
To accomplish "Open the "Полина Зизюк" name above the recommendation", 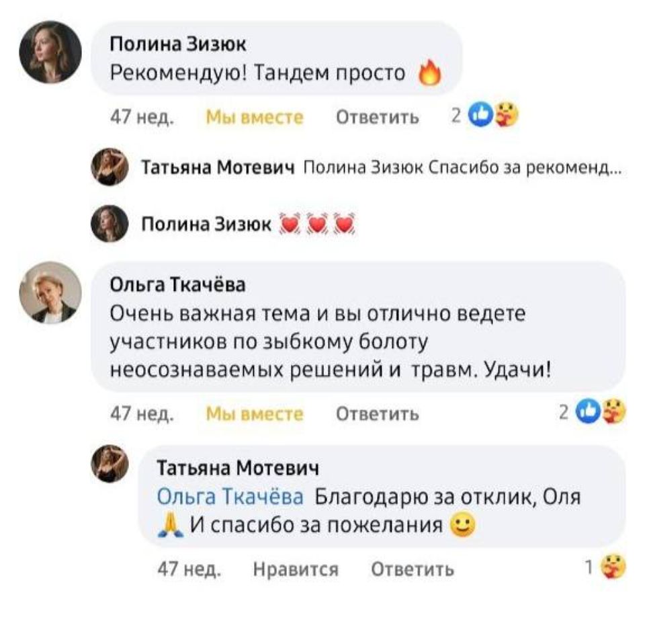I will click(177, 45).
